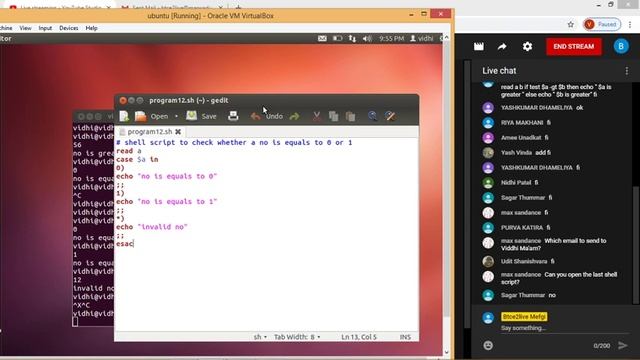The width and height of the screenshot is (640, 360).
Task: Select the program12.sh document tab
Action: point(149,132)
